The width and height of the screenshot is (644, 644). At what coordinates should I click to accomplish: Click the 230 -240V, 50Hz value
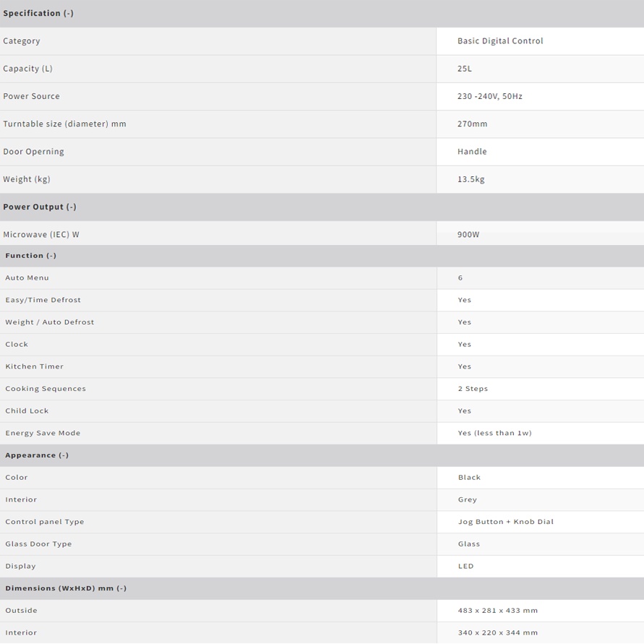tap(489, 96)
